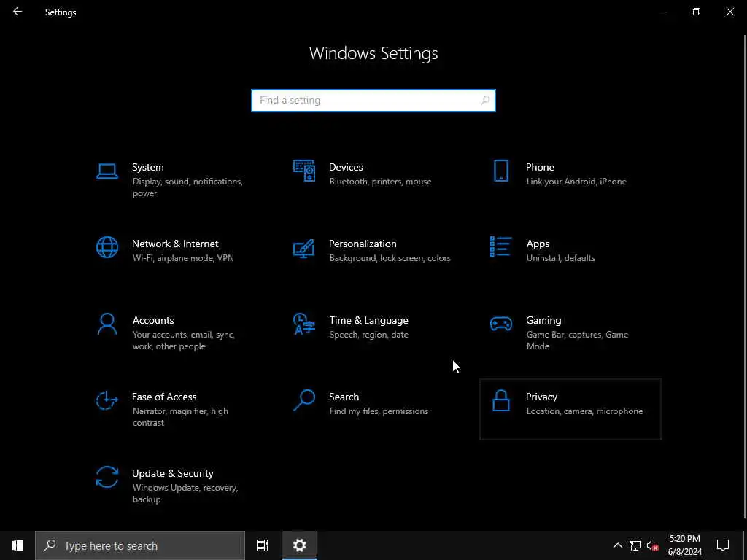Open the network status tray icon
The image size is (747, 560).
point(635,545)
